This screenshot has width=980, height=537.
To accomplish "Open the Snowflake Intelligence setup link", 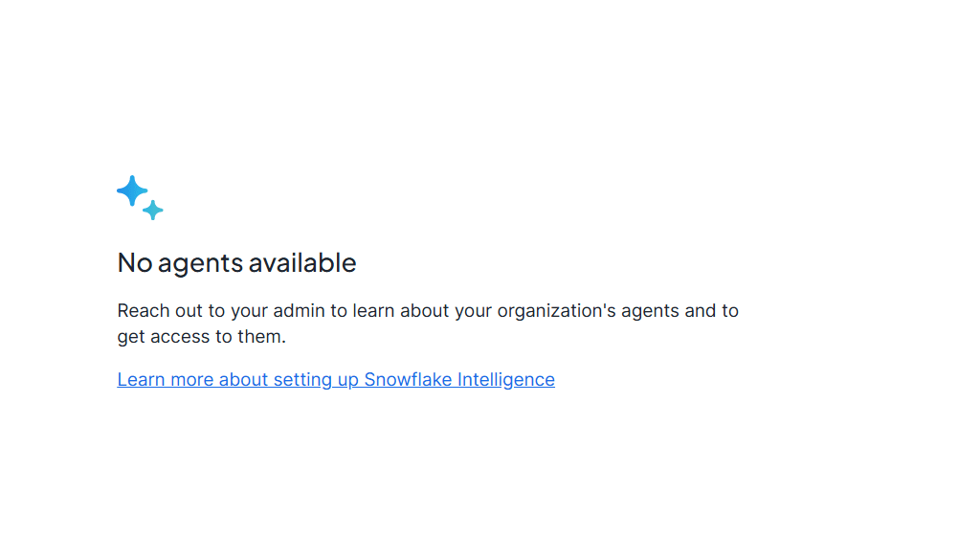I will click(x=335, y=379).
